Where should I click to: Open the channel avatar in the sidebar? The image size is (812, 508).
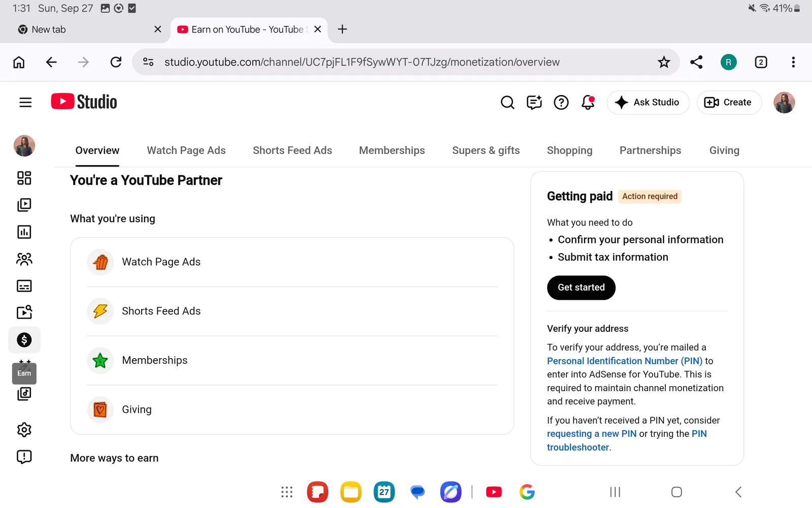pyautogui.click(x=24, y=146)
